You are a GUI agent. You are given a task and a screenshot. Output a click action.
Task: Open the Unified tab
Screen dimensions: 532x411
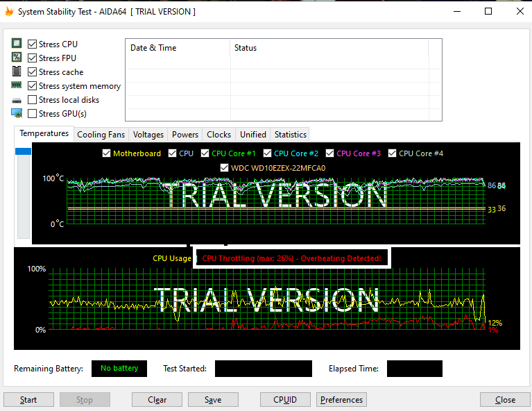[x=253, y=135]
